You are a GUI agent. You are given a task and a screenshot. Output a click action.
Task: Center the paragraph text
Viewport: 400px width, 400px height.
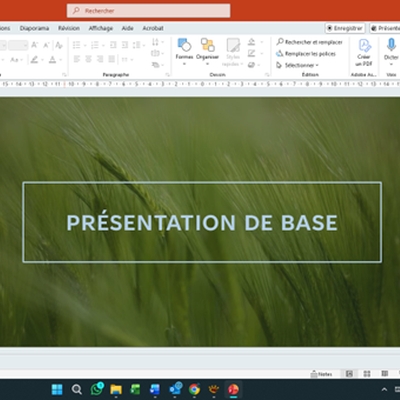click(88, 59)
